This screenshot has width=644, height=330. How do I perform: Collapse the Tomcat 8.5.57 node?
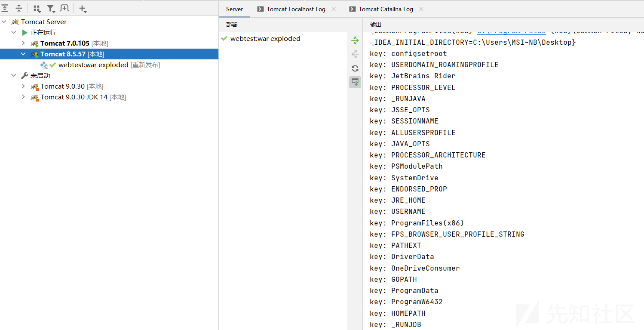click(x=23, y=54)
